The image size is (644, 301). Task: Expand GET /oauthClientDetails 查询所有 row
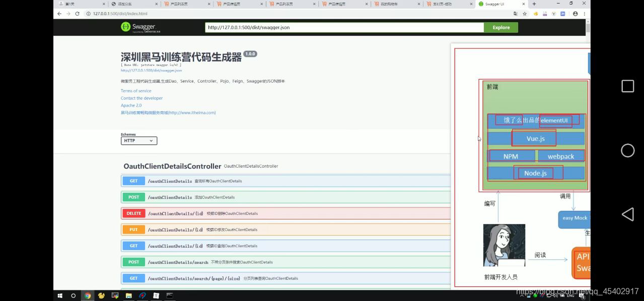tap(285, 181)
